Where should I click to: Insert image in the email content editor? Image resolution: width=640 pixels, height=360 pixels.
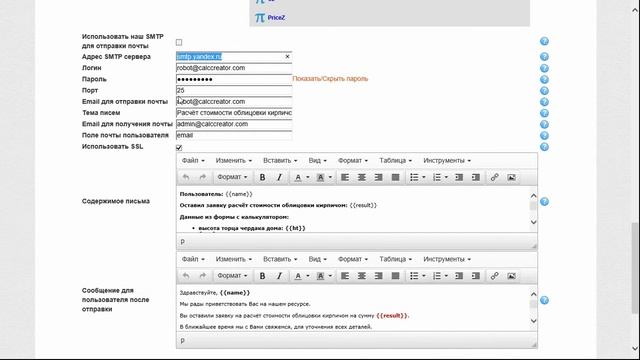click(511, 177)
